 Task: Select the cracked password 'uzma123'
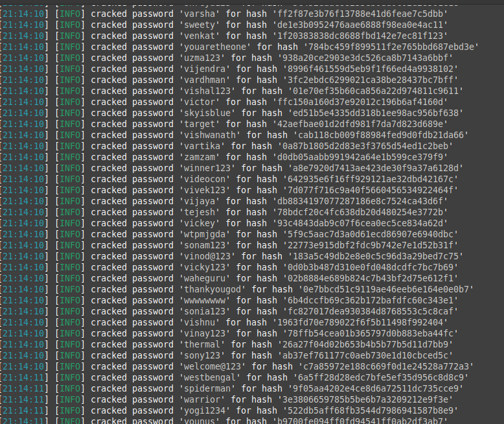pyautogui.click(x=202, y=58)
